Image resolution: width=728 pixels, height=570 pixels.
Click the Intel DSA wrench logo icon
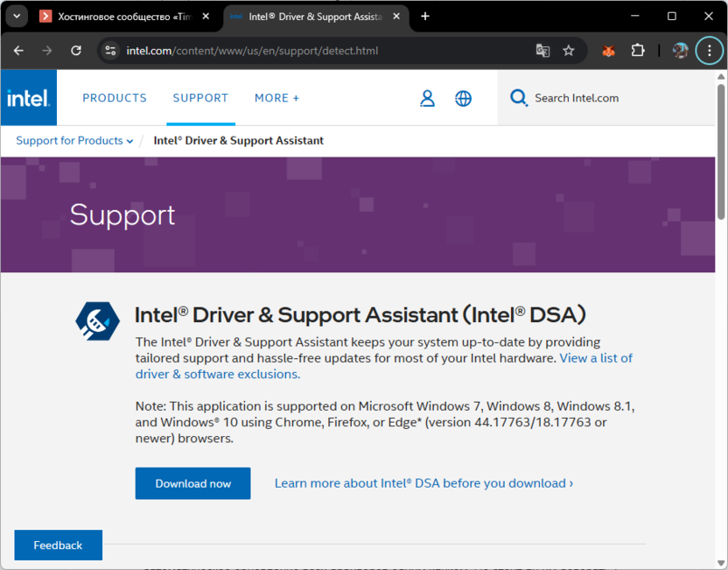[97, 321]
